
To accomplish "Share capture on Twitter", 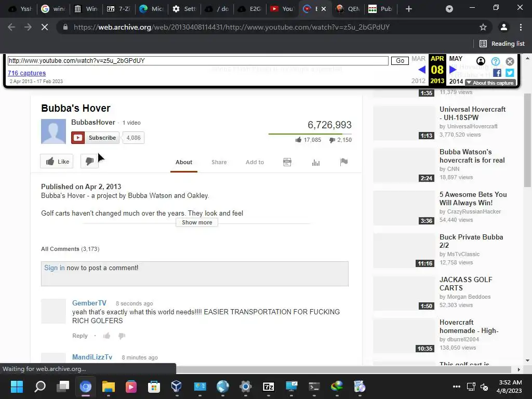I will pyautogui.click(x=510, y=73).
